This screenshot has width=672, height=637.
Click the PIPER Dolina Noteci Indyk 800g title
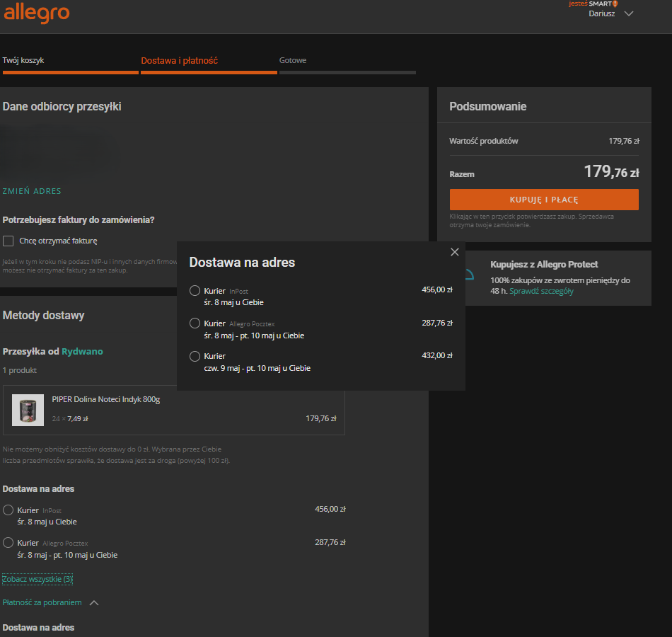pos(106,399)
